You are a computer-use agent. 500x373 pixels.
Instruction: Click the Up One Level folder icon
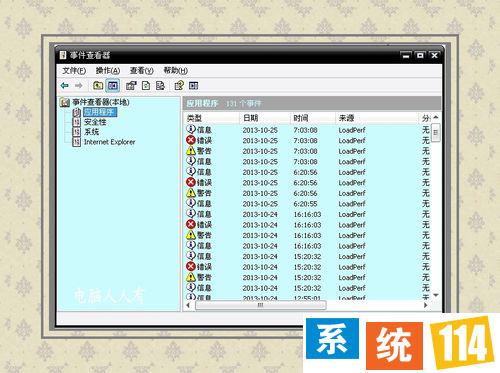(98, 86)
